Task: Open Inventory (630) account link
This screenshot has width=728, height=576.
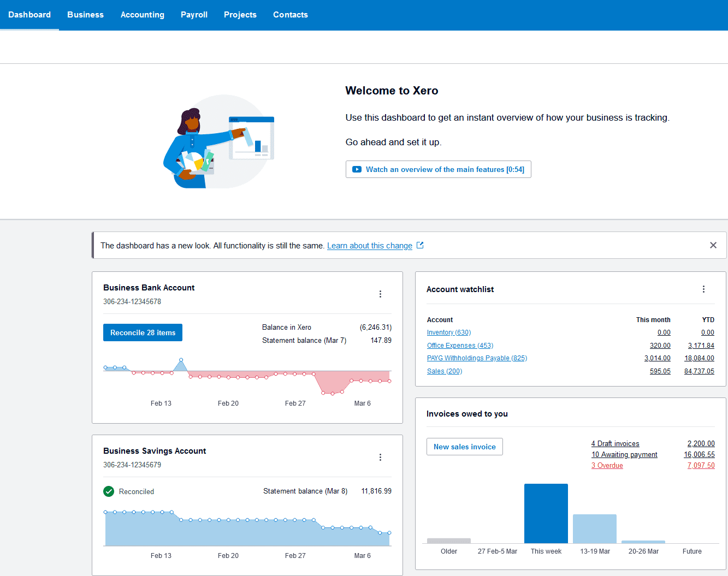Action: pyautogui.click(x=449, y=332)
